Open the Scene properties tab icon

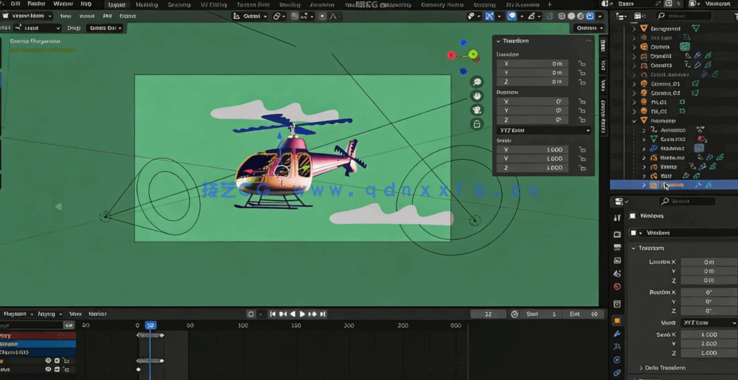click(617, 274)
